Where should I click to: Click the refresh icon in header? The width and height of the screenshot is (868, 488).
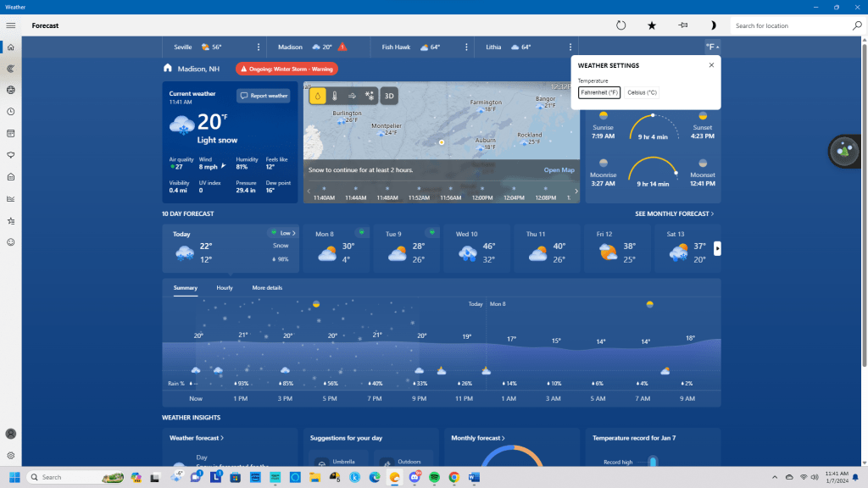[x=620, y=25]
